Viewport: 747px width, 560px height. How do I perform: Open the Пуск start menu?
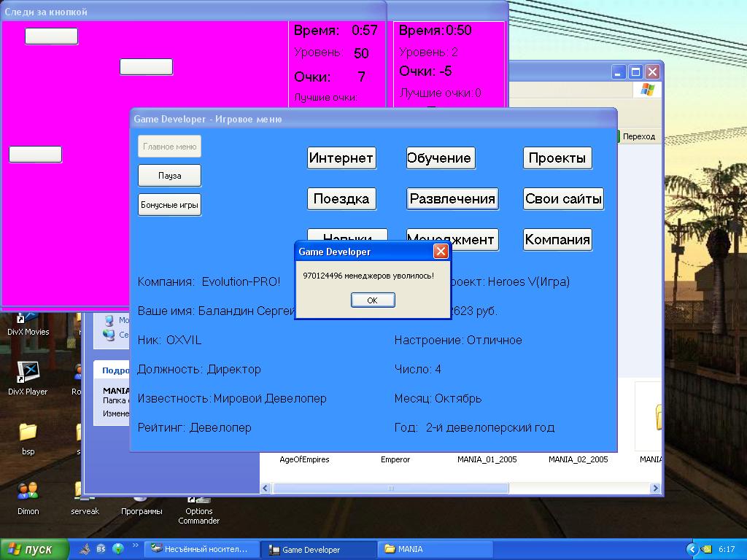point(34,550)
